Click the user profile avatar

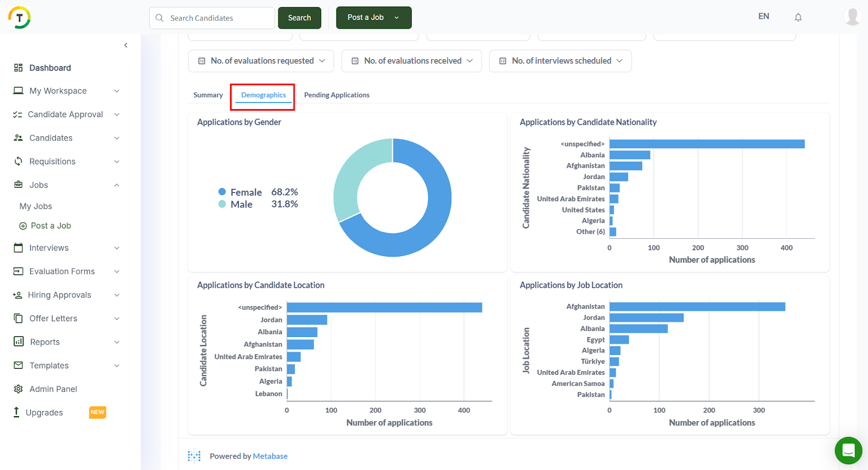tap(852, 16)
